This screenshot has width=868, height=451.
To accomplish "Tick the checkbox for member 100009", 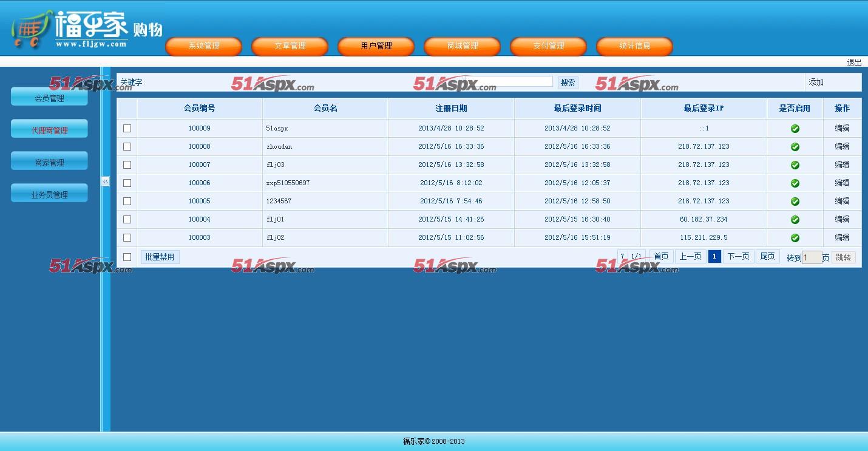I will [x=127, y=128].
